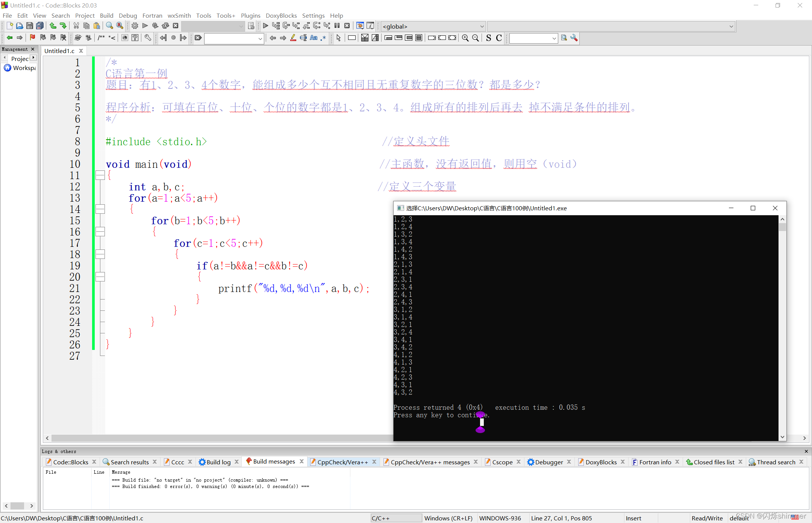Viewport: 812px width, 523px height.
Task: Toggle highlight occurrences marker pen icon
Action: pos(293,38)
